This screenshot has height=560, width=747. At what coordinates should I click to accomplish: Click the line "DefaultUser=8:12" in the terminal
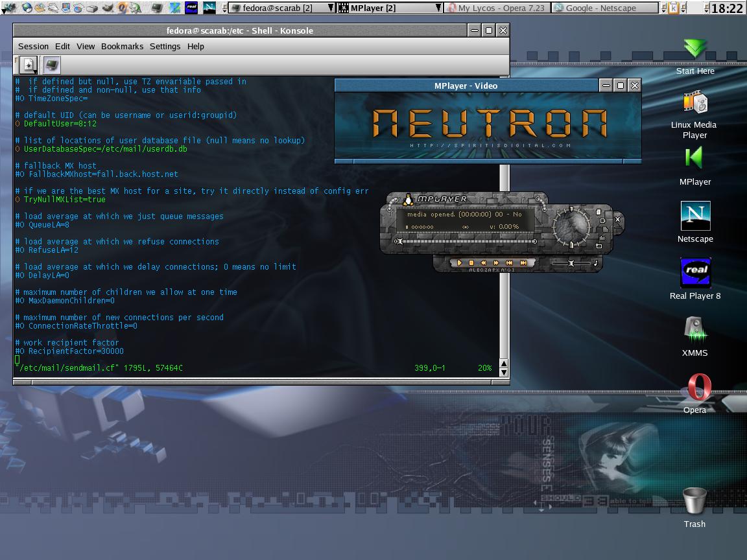(60, 123)
